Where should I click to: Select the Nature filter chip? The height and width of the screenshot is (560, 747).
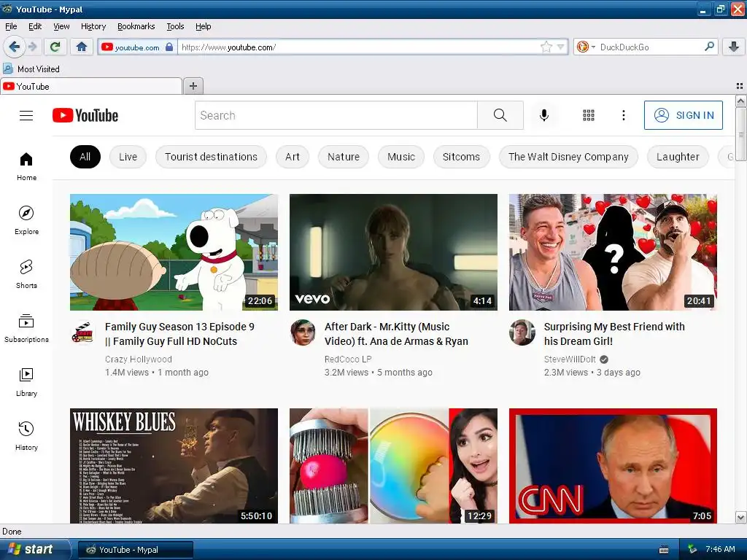point(344,157)
